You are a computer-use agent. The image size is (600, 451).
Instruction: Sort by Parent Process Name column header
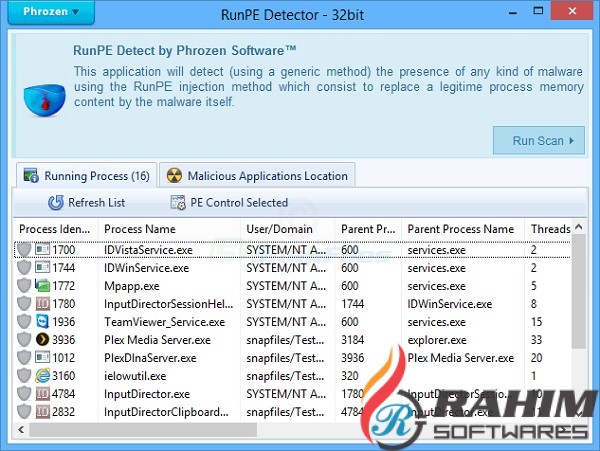coord(461,229)
